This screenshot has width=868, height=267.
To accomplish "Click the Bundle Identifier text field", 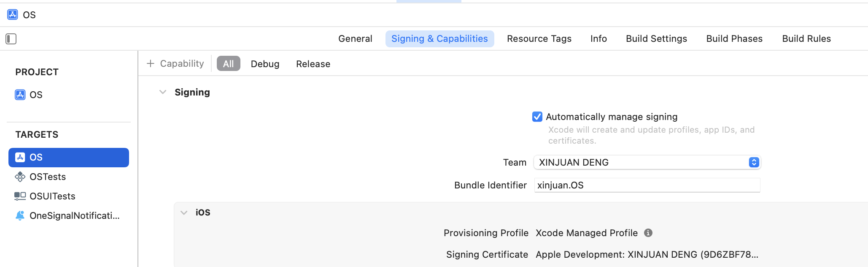I will [647, 185].
